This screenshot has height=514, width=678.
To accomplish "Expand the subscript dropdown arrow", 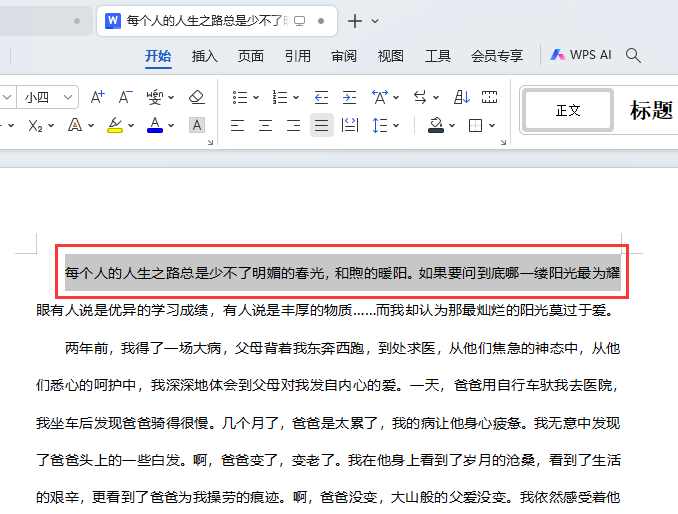I will coord(51,126).
